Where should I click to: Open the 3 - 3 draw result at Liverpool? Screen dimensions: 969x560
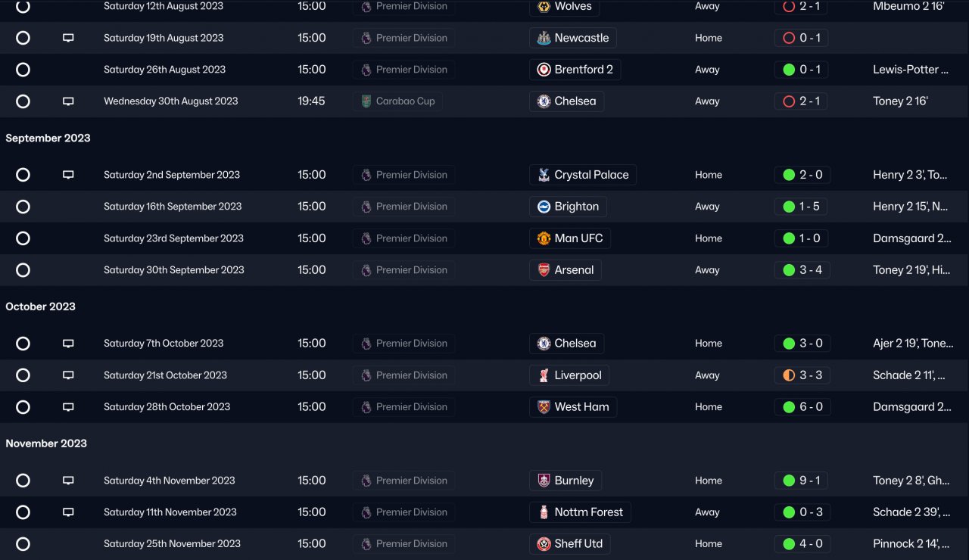810,375
